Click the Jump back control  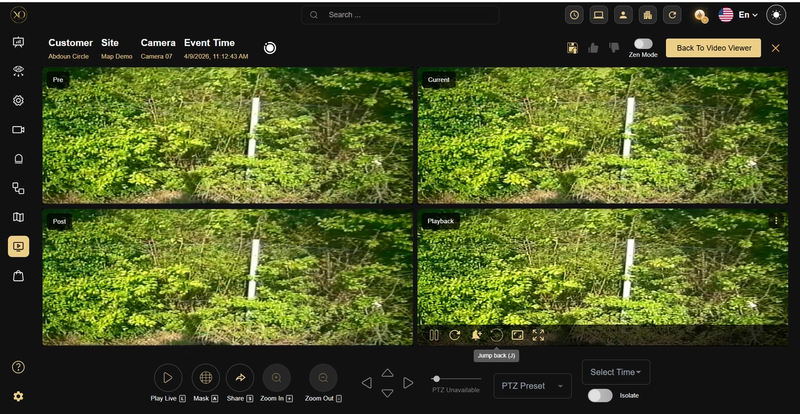coord(496,335)
